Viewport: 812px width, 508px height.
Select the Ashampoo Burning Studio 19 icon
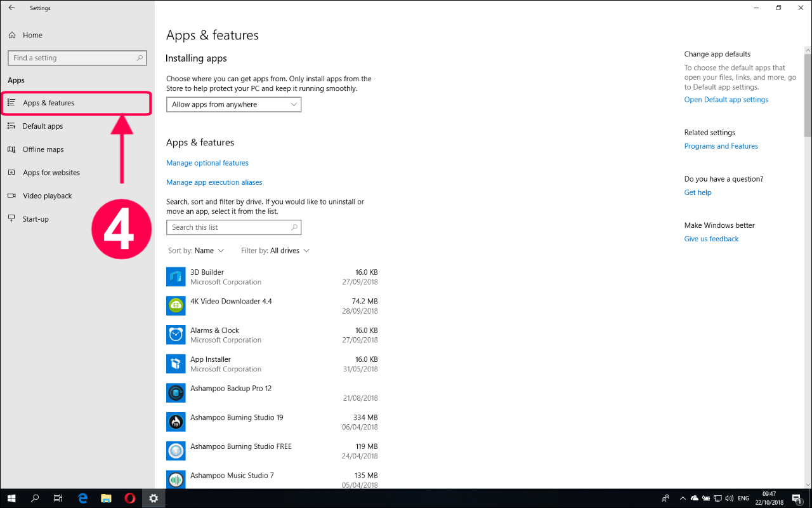point(176,422)
